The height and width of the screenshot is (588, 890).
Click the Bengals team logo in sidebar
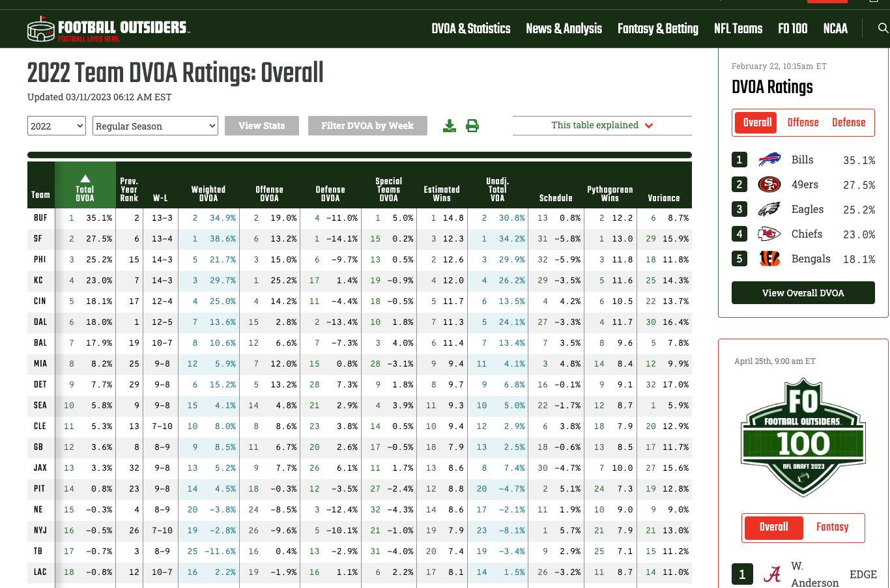(x=769, y=259)
